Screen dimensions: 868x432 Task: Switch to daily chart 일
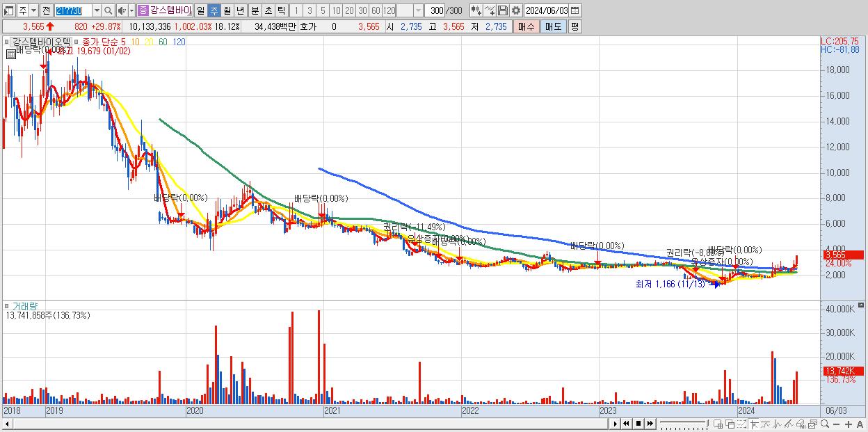tap(200, 10)
